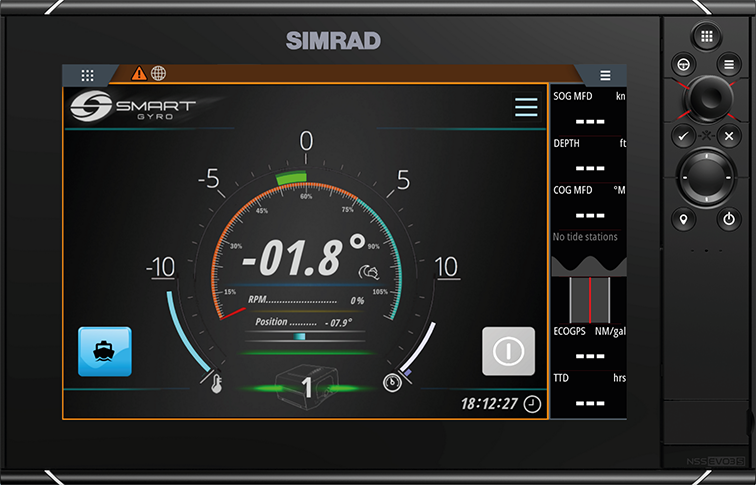The image size is (756, 485).
Task: Push the lower rotary knob
Action: coord(706,177)
